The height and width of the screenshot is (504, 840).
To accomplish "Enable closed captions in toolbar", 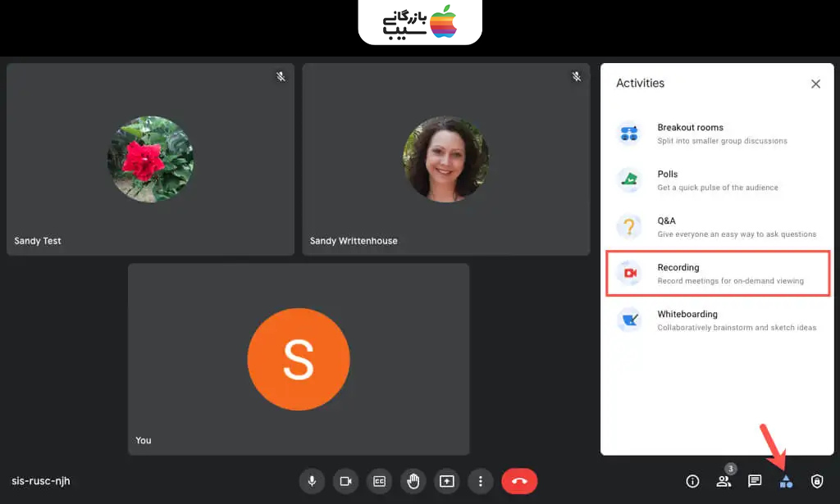I will click(x=379, y=481).
